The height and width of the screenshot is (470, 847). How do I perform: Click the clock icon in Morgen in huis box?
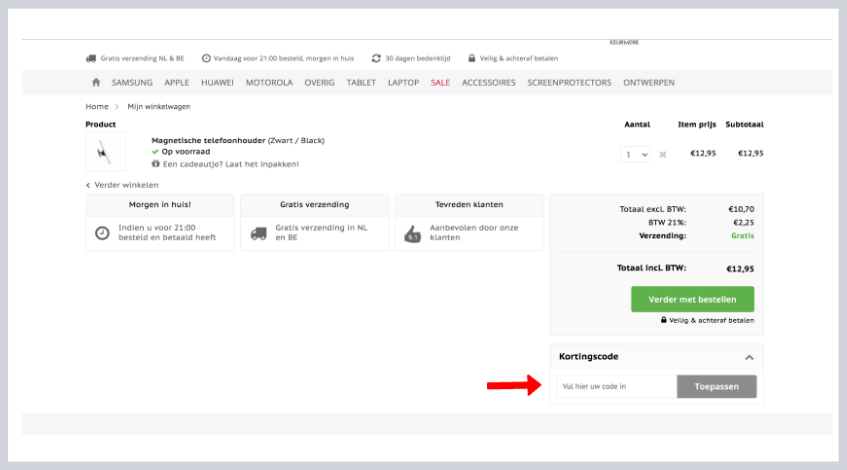(102, 233)
